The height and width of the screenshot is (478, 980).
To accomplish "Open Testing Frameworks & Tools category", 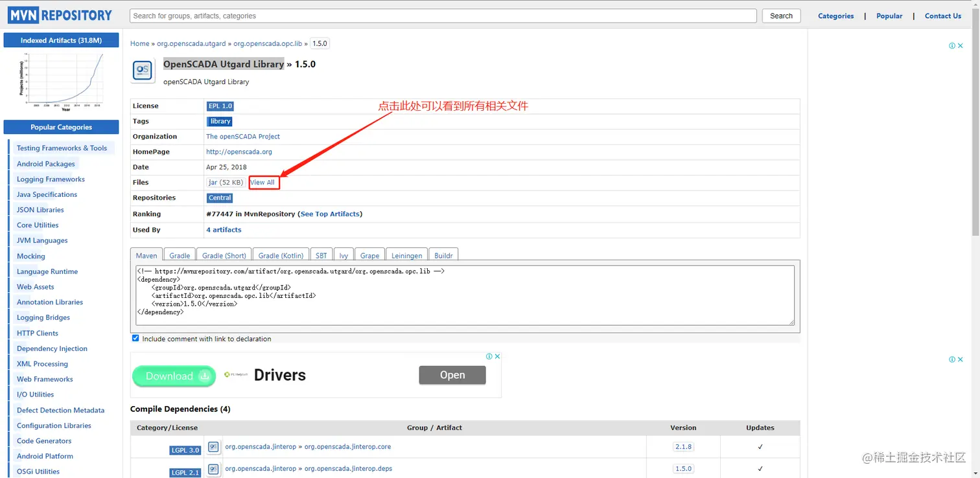I will [x=62, y=148].
